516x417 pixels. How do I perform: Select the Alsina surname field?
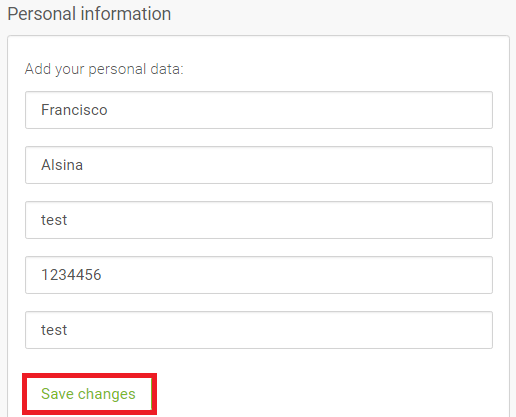point(259,165)
